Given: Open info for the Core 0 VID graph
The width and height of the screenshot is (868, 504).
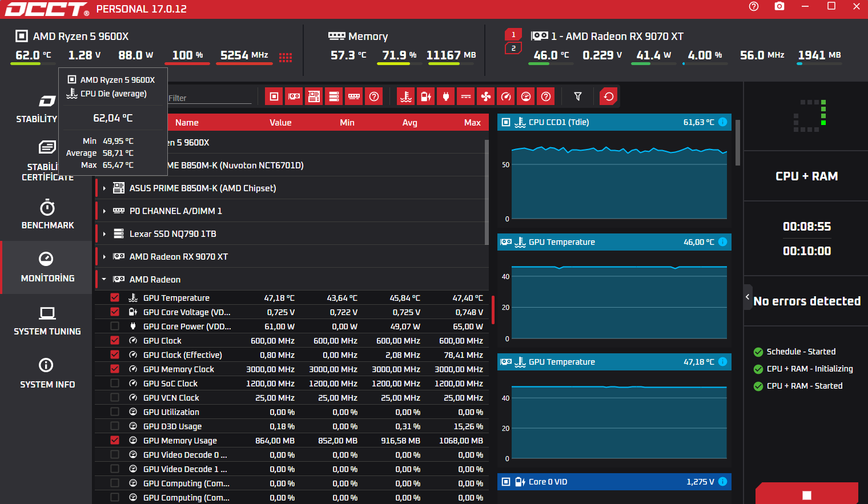Looking at the screenshot, I should pyautogui.click(x=722, y=482).
